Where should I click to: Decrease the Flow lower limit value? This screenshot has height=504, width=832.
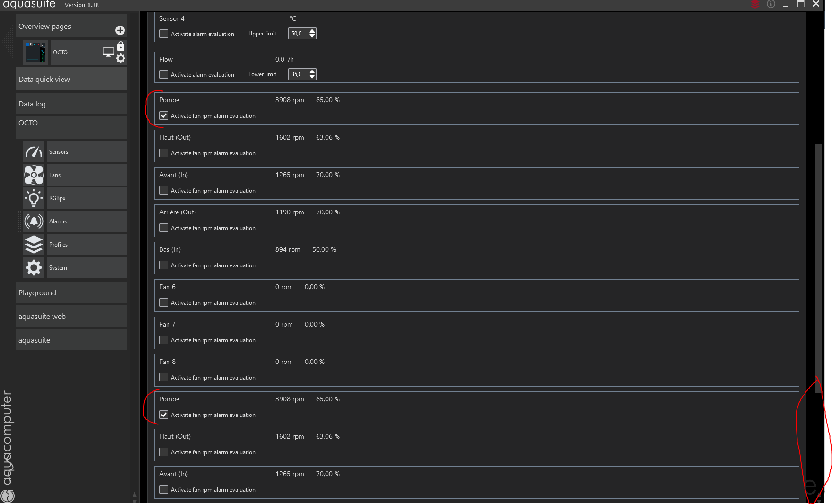[x=312, y=77]
